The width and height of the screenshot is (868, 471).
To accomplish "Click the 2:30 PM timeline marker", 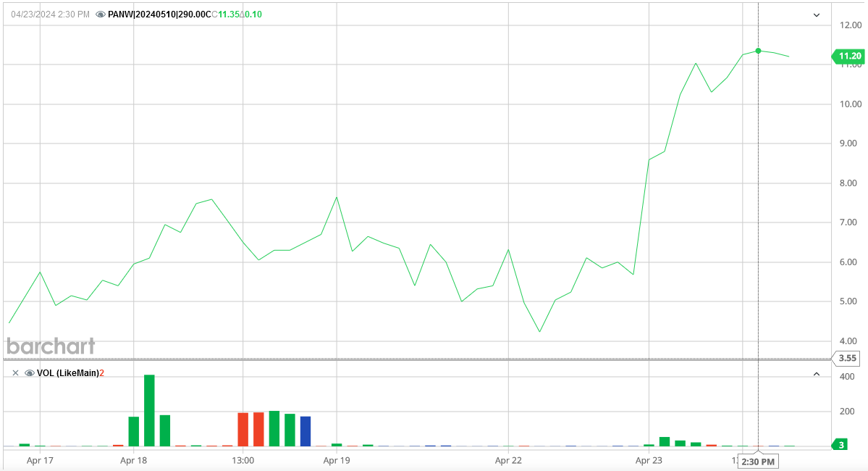I will tap(757, 461).
